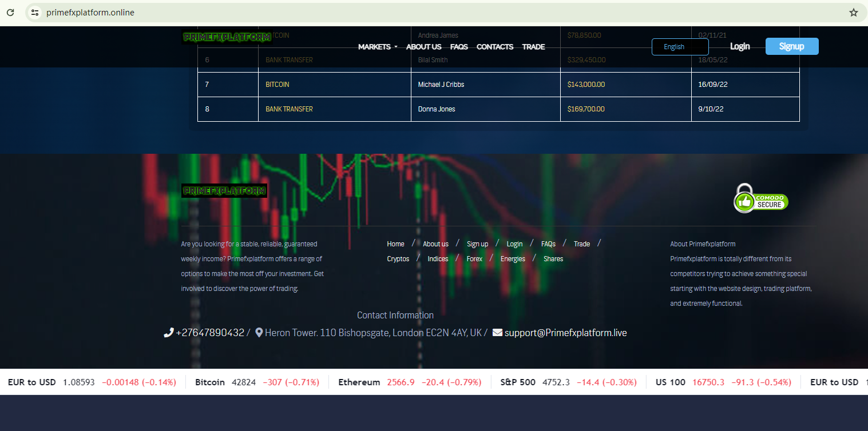
Task: Click the Heron Tower Bishopsgate address text
Action: [x=374, y=333]
